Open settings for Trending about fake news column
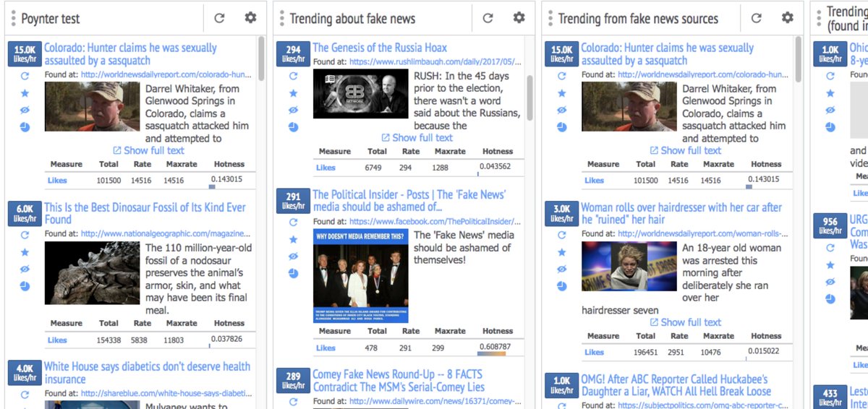The image size is (868, 409). (519, 18)
